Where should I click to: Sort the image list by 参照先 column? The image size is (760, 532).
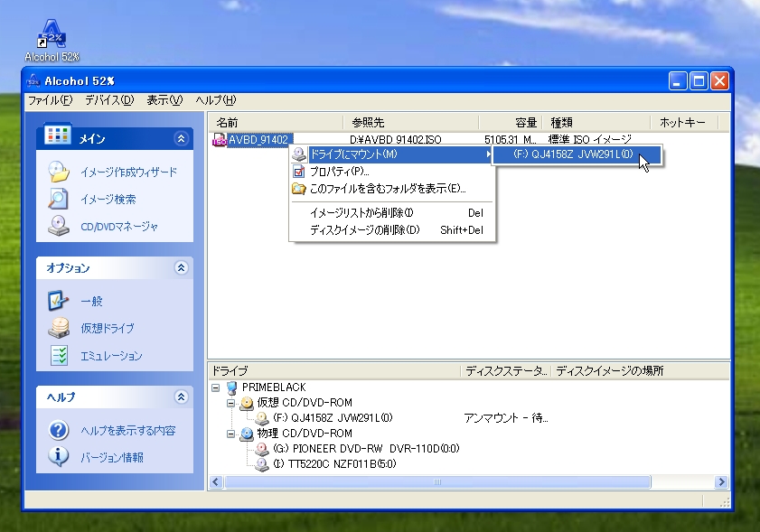(x=411, y=123)
